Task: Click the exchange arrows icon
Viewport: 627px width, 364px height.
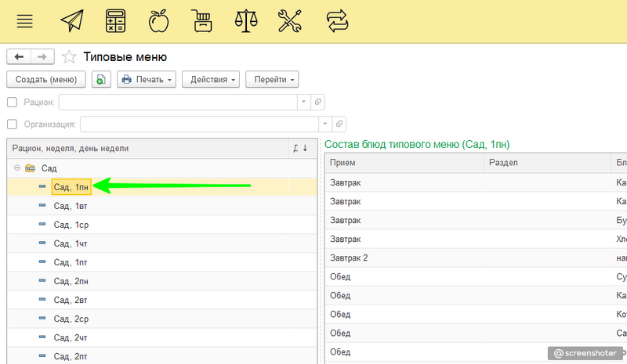Action: pos(336,21)
